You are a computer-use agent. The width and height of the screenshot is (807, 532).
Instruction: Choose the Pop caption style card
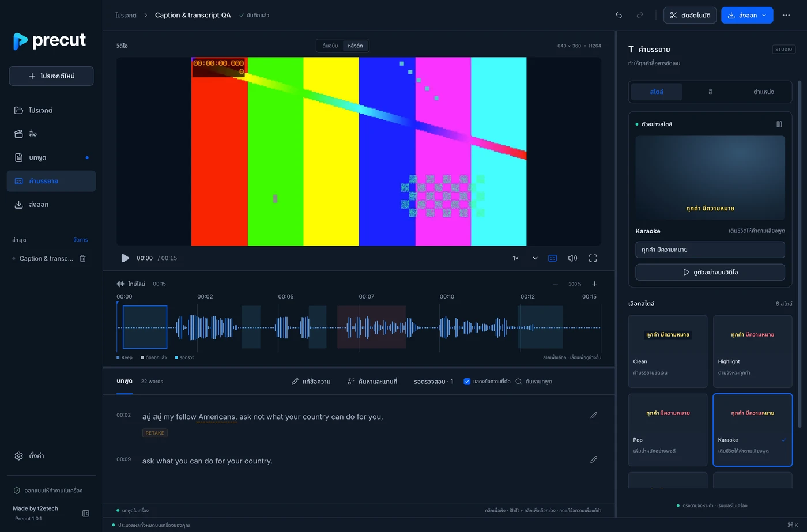tap(668, 430)
